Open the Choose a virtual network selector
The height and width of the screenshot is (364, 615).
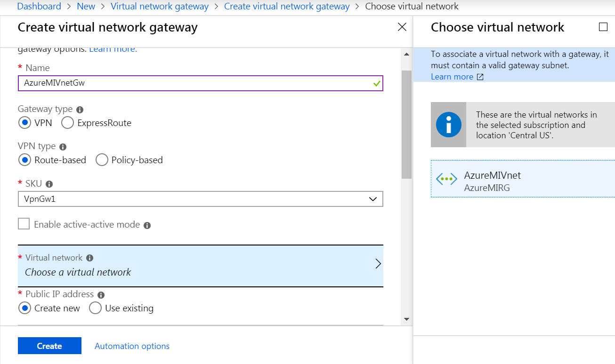(x=201, y=266)
